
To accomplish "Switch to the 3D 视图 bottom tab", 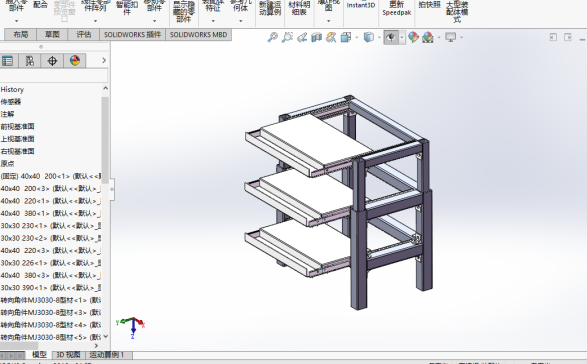I will click(68, 354).
